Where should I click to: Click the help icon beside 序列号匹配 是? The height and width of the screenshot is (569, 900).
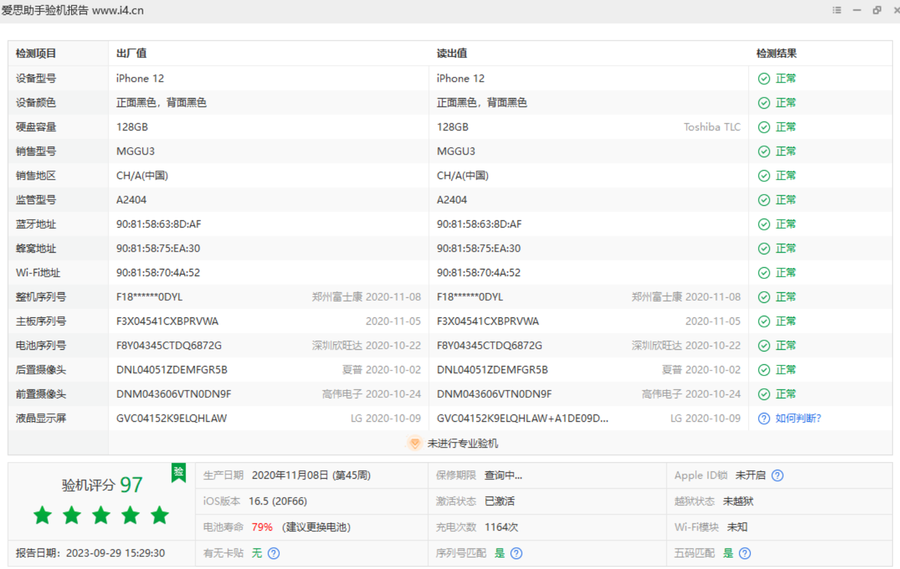pos(516,553)
